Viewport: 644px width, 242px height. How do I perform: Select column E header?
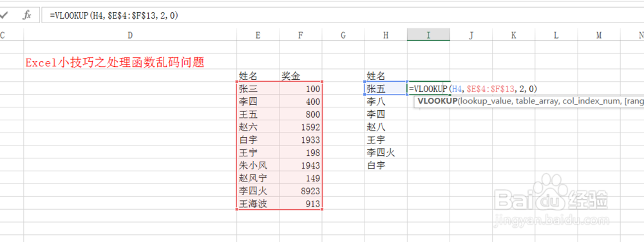tap(258, 35)
